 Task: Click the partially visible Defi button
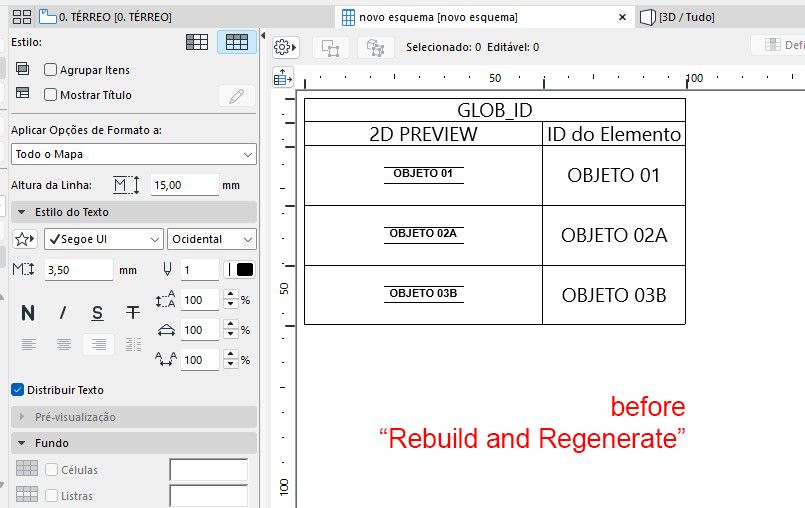779,45
